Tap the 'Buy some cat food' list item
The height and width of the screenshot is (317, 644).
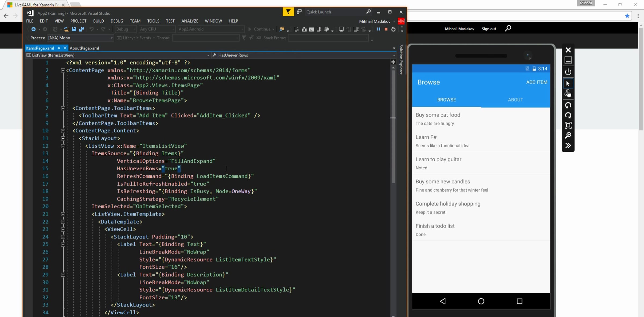click(481, 119)
